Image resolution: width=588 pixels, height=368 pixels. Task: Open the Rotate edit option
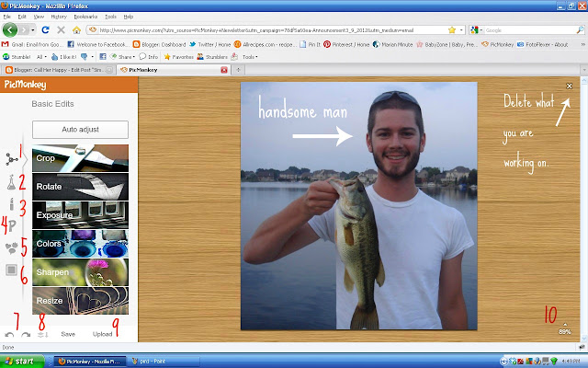coord(80,187)
